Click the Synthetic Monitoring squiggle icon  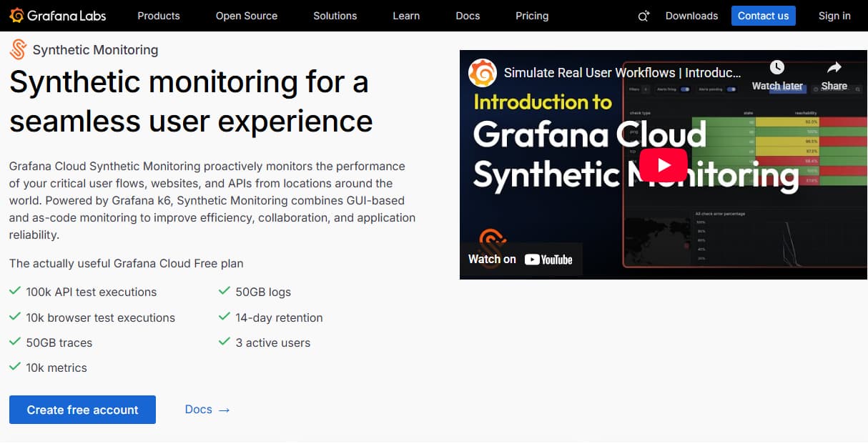(x=17, y=49)
